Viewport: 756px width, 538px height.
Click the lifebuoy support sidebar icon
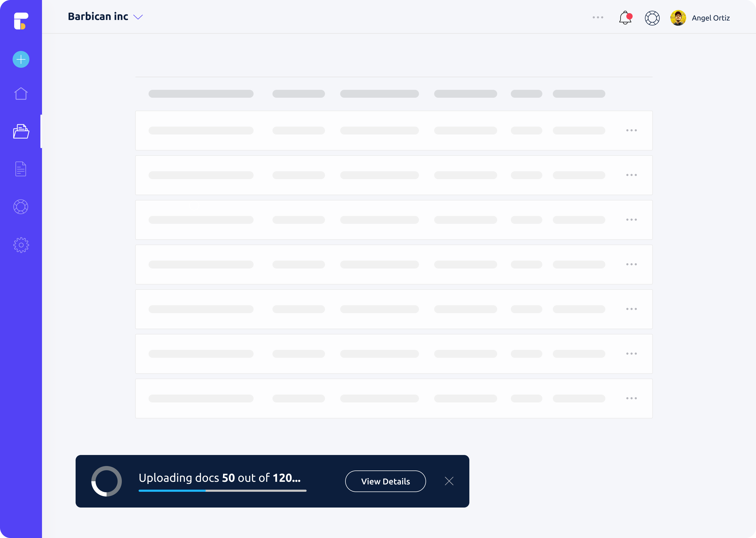click(21, 207)
